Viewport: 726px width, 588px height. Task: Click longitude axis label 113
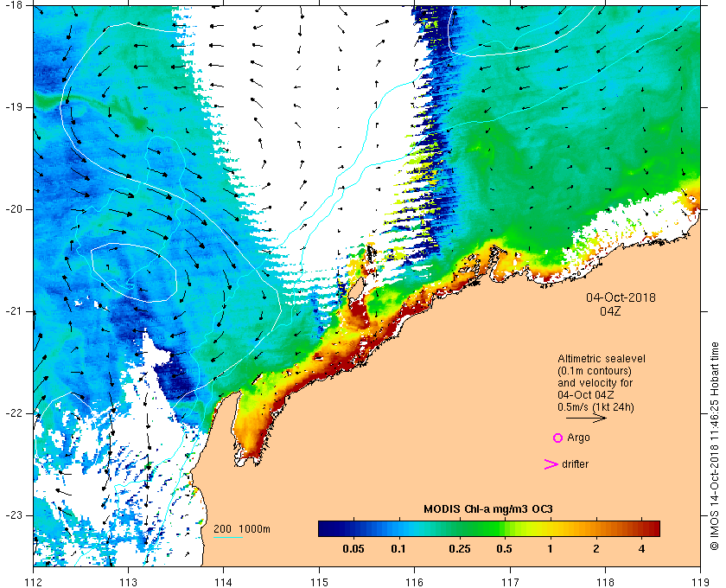pos(128,582)
